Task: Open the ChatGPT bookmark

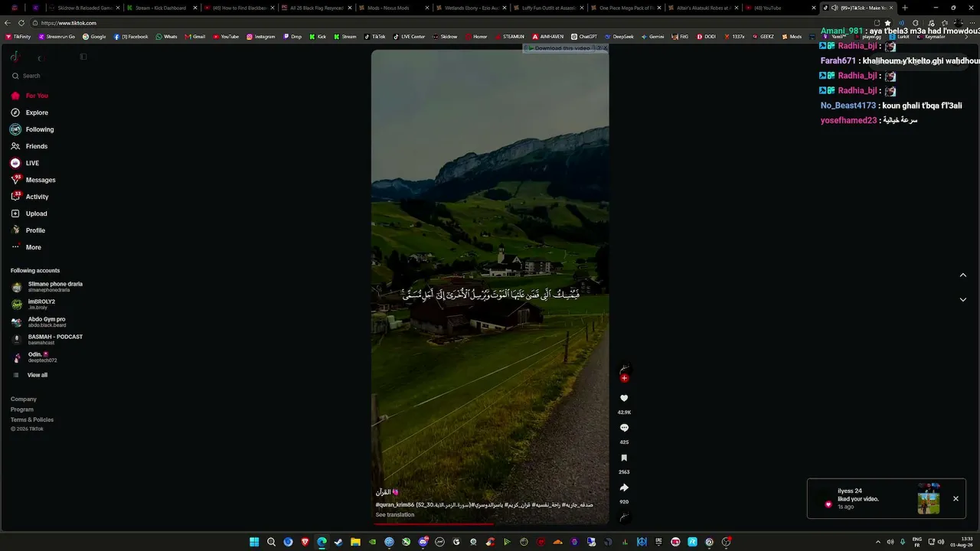Action: tap(584, 37)
